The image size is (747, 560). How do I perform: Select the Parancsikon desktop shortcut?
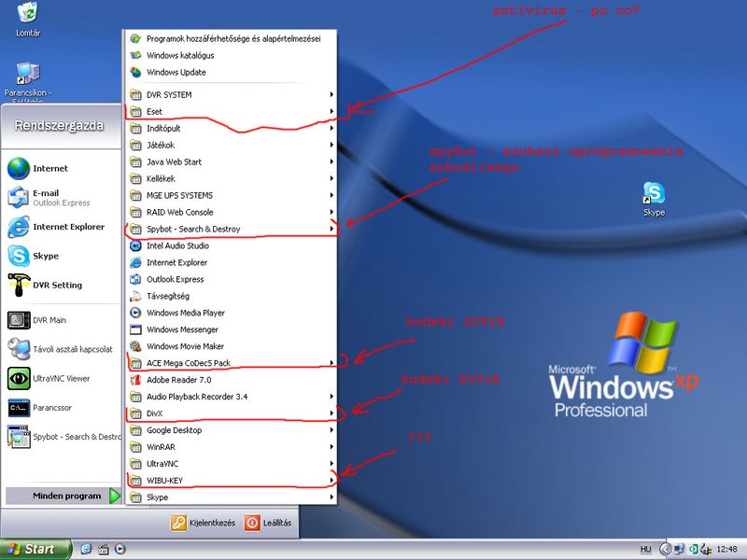click(x=28, y=82)
